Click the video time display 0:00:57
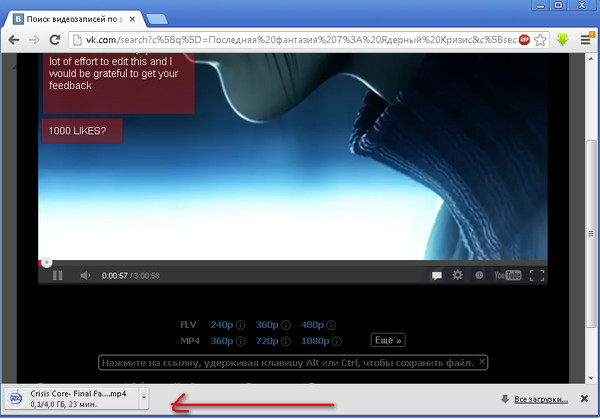This screenshot has width=600, height=419. pos(114,276)
